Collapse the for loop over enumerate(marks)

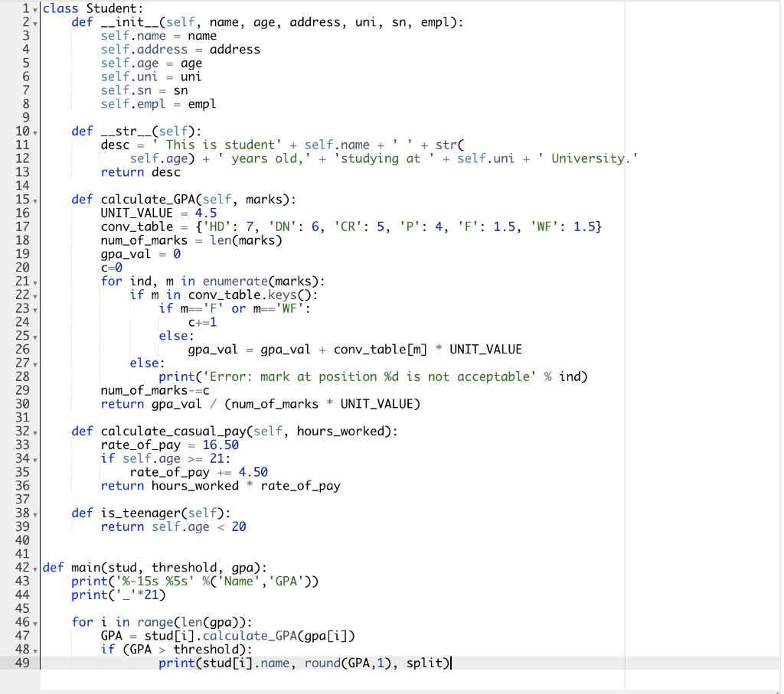(34, 282)
